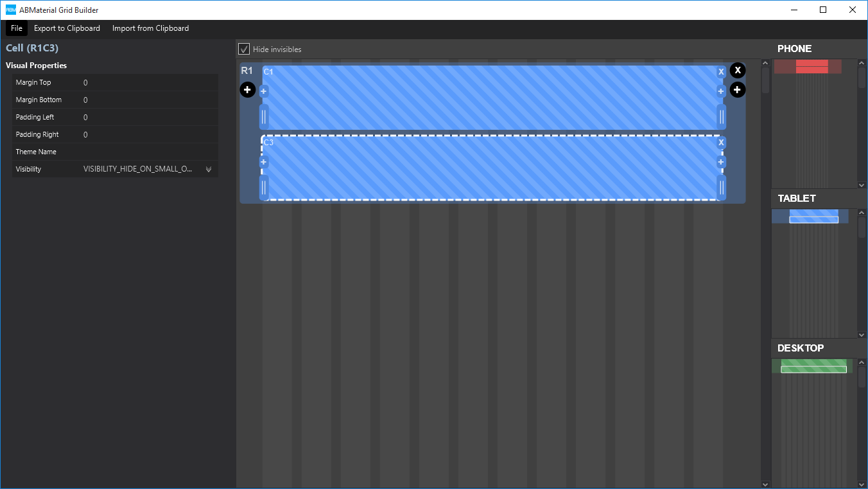The image size is (868, 489).
Task: Select Export to Clipboard from the menu bar
Action: pyautogui.click(x=67, y=28)
